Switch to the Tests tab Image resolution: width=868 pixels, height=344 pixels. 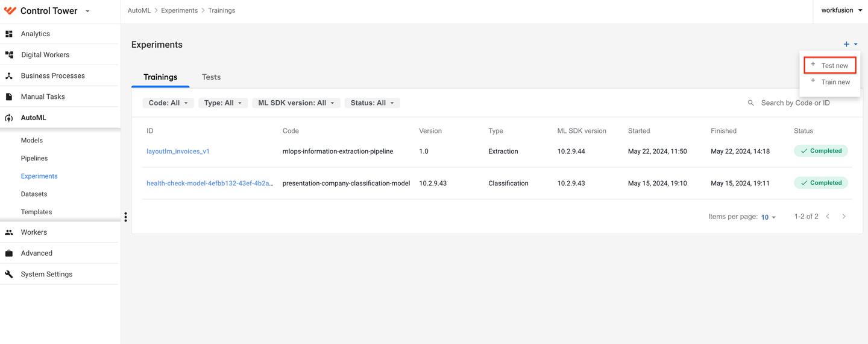211,77
